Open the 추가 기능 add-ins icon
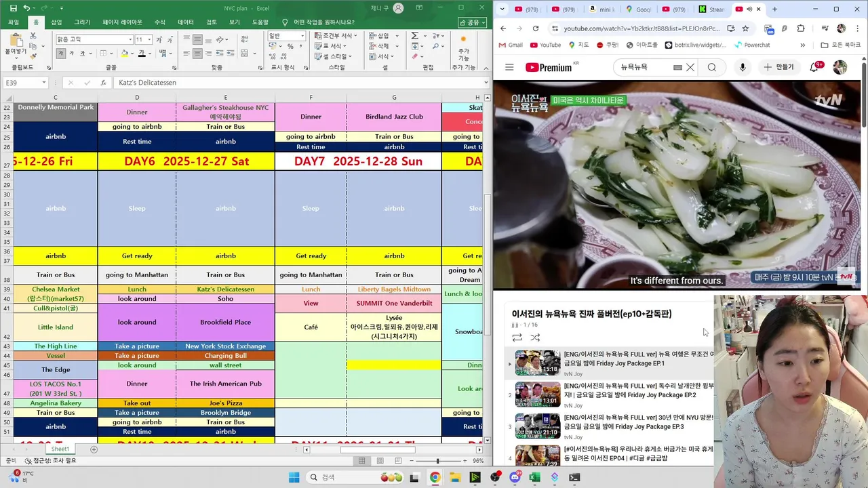This screenshot has width=868, height=488. point(464,46)
